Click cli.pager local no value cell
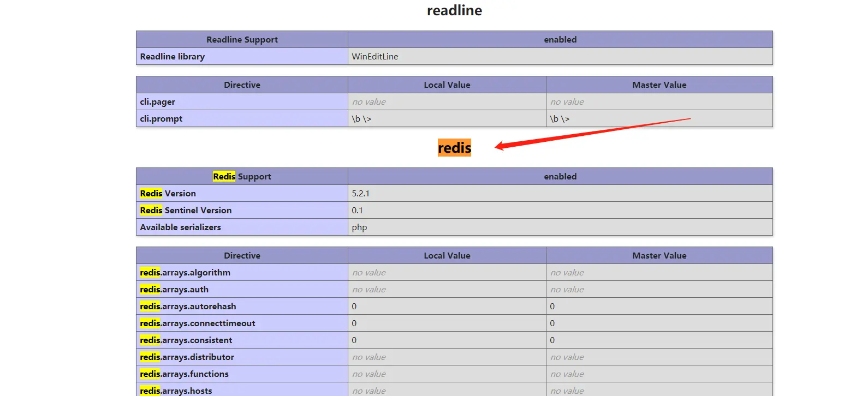868x396 pixels. 447,101
